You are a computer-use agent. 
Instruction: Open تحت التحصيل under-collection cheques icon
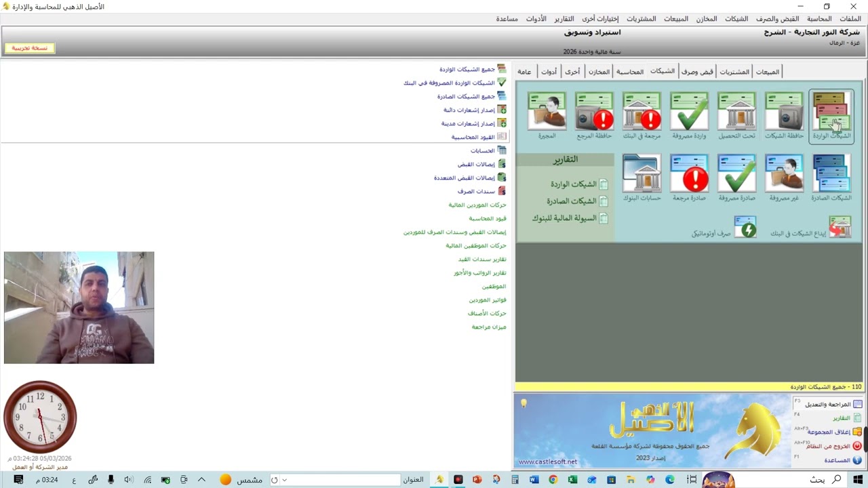click(736, 116)
